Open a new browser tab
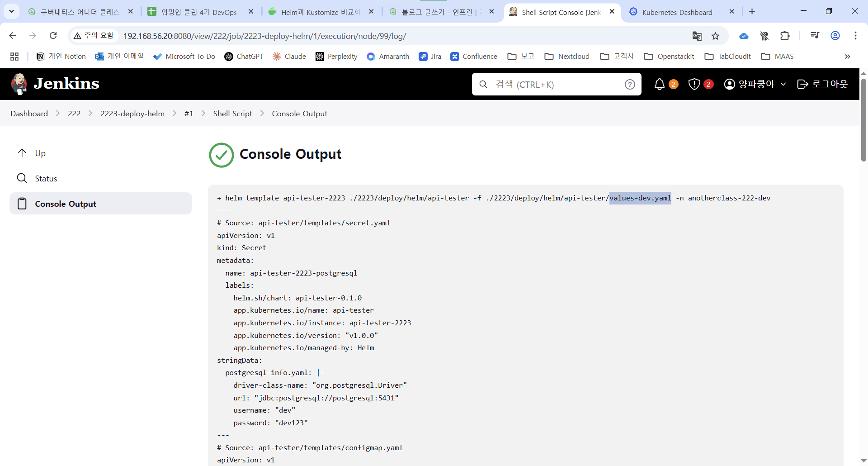The image size is (868, 466). [752, 12]
